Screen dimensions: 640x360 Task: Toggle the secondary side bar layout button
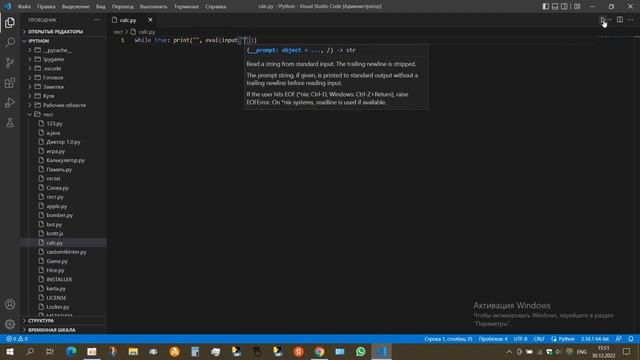(564, 7)
